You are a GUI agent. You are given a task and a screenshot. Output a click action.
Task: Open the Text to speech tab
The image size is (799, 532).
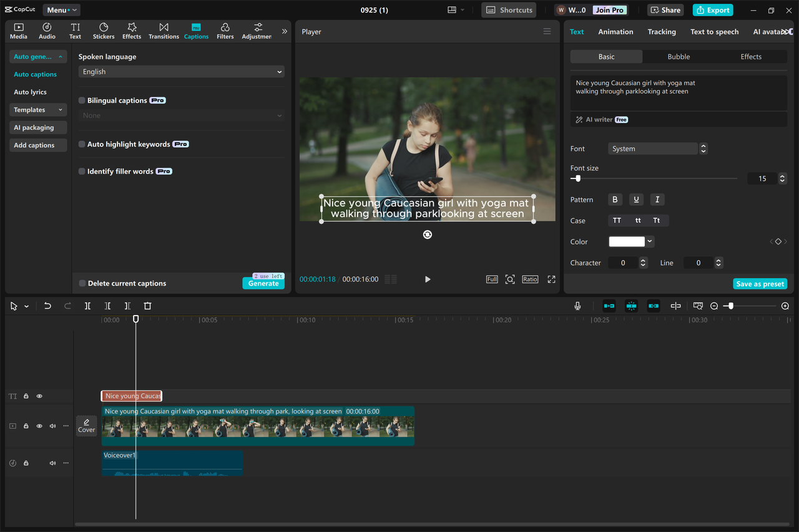(x=714, y=31)
